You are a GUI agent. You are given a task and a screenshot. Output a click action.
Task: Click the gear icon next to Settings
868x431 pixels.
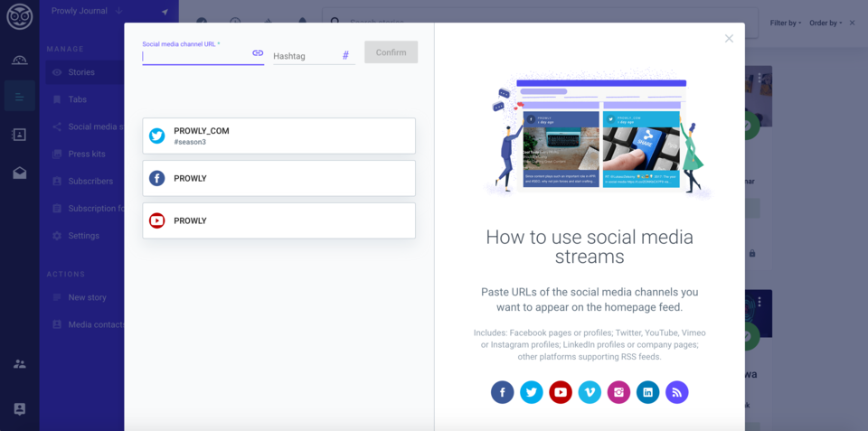tap(56, 236)
